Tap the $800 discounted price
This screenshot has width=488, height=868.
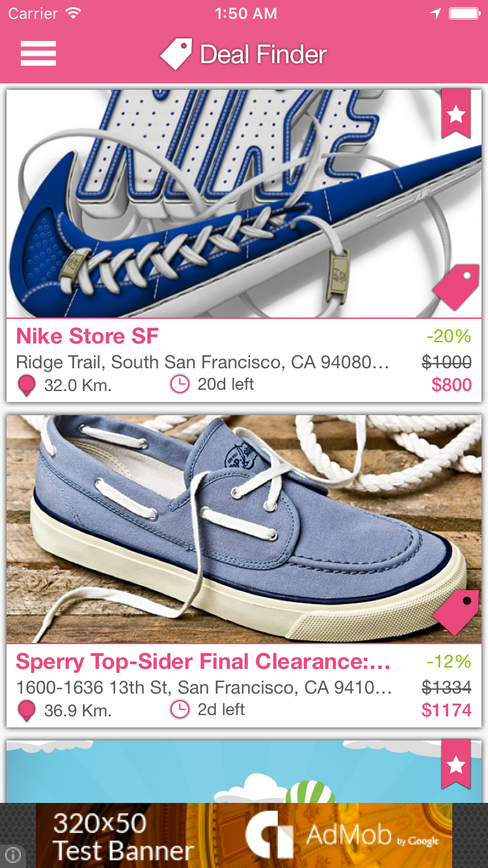point(452,385)
